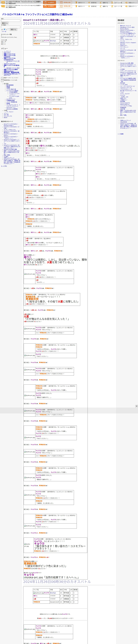Open the 会議室 board link

pos(8,88)
